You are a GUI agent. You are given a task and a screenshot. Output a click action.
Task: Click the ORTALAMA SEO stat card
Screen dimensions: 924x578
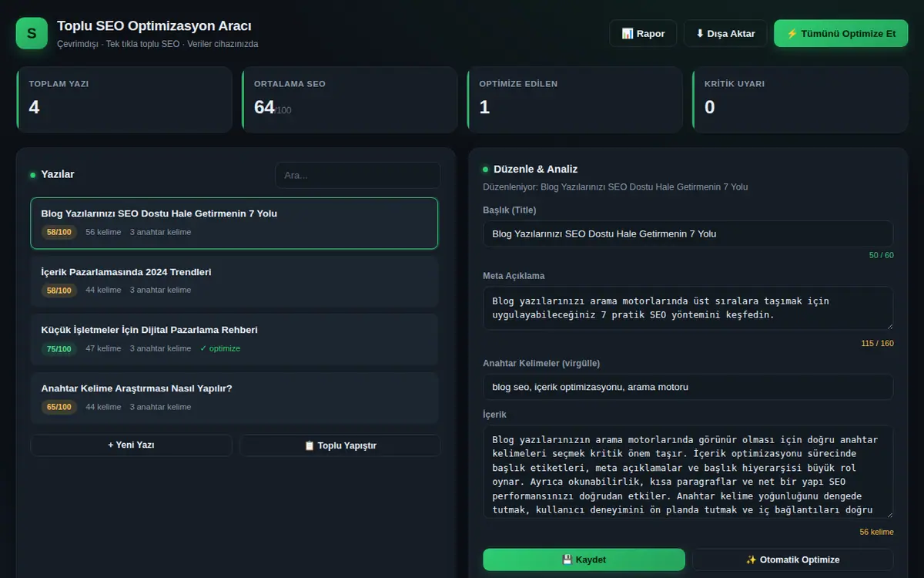coord(349,99)
